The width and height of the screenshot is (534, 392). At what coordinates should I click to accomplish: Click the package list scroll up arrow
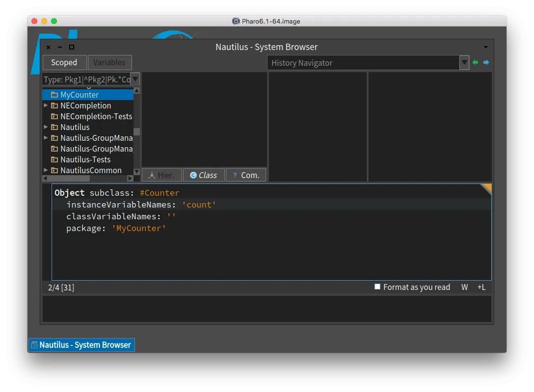pyautogui.click(x=137, y=90)
